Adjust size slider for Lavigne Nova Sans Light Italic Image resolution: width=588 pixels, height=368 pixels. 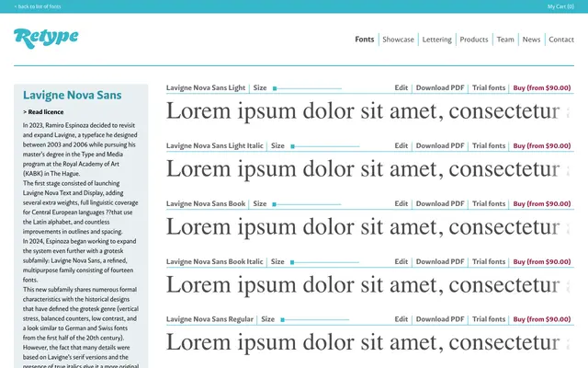[x=325, y=146]
